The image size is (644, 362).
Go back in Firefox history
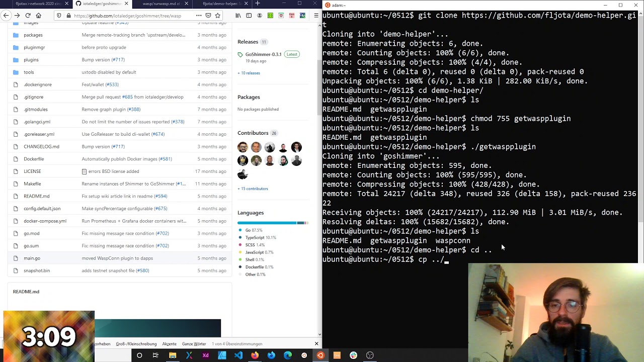(6, 16)
